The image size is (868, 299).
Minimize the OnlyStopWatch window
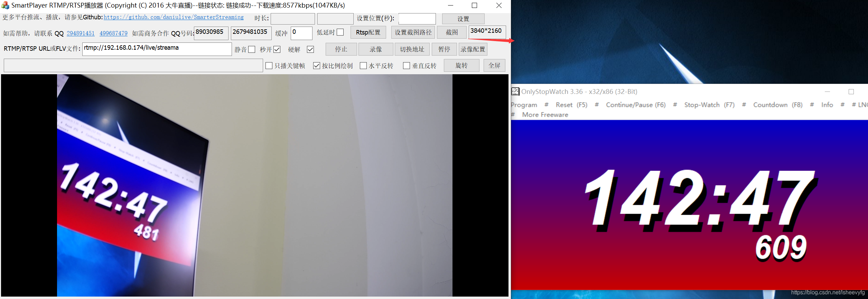[827, 91]
